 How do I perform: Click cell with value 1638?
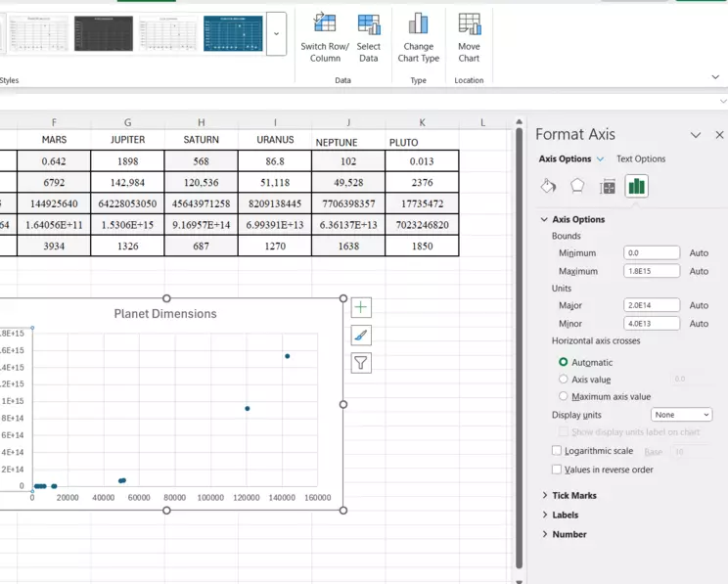coord(348,247)
